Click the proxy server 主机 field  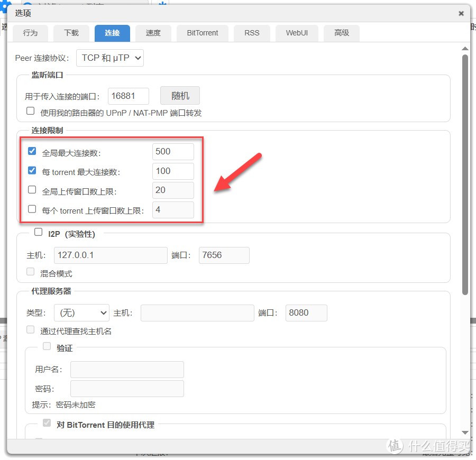click(197, 313)
